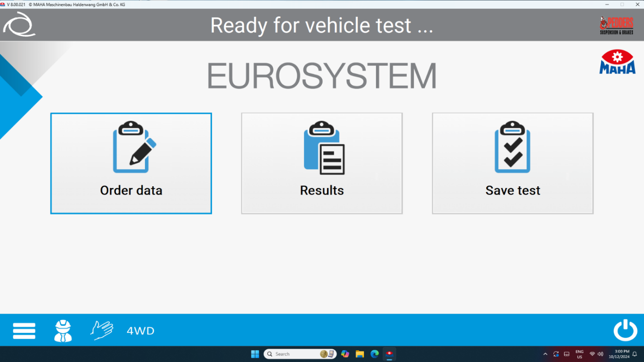644x362 pixels.
Task: Open File Explorer from the taskbar
Action: (x=360, y=354)
